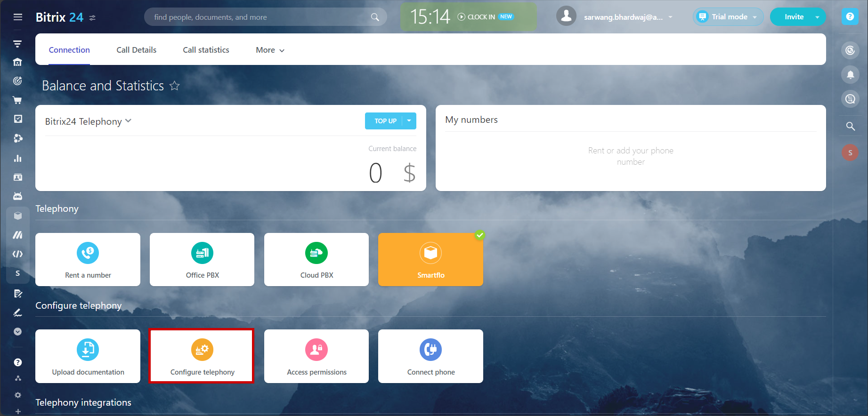The height and width of the screenshot is (416, 868).
Task: Expand the sarwang.bhardwaj user menu arrow
Action: coord(670,17)
